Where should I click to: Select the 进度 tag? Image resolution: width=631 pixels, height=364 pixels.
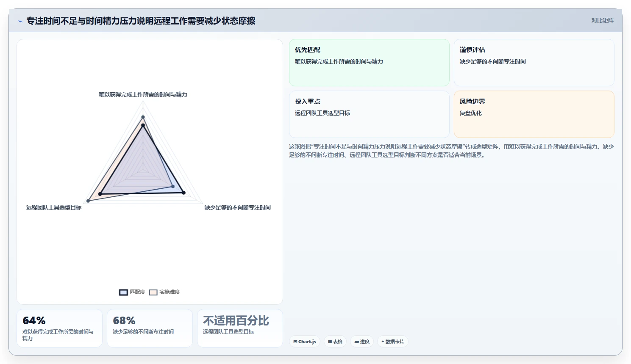click(x=362, y=342)
